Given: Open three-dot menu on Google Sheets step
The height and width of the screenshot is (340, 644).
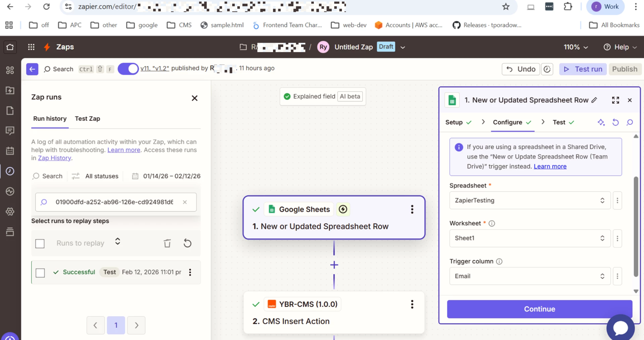Looking at the screenshot, I should click(412, 210).
